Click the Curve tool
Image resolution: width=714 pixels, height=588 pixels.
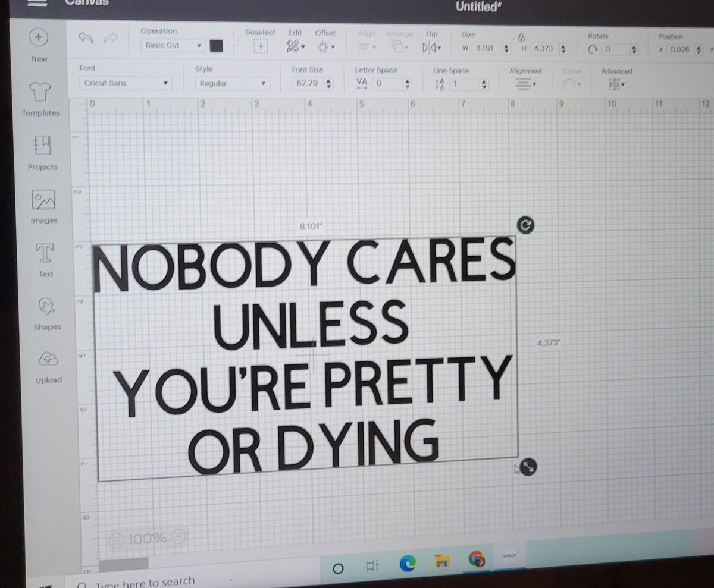click(572, 85)
